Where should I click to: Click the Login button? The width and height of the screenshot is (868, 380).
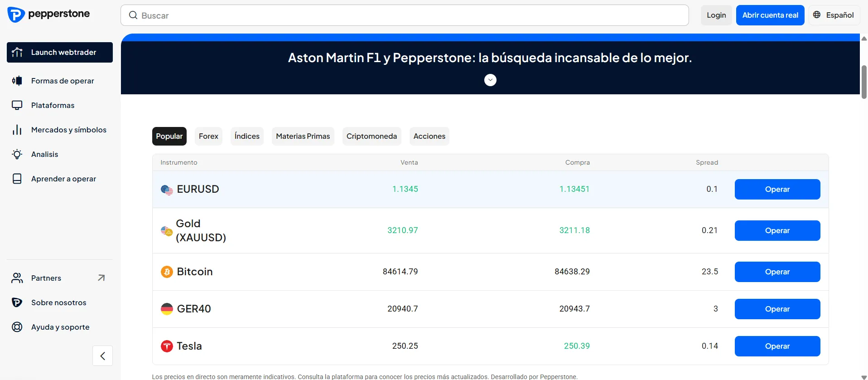coord(716,15)
